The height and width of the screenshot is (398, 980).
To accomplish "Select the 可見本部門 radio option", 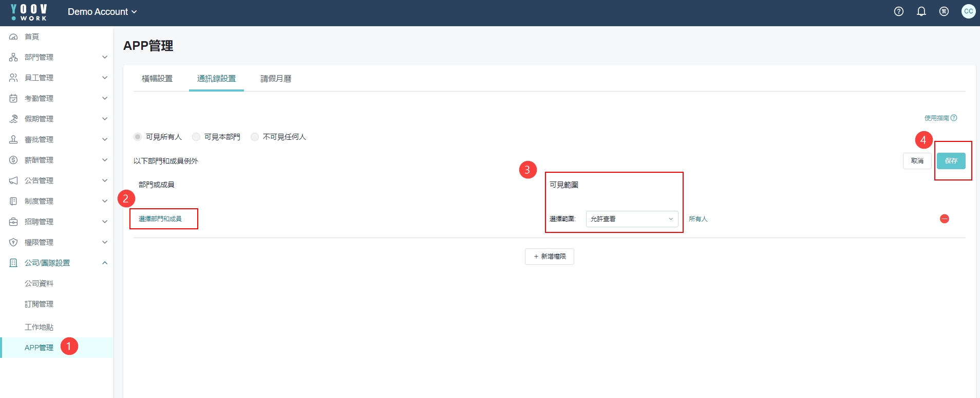I will pyautogui.click(x=196, y=137).
